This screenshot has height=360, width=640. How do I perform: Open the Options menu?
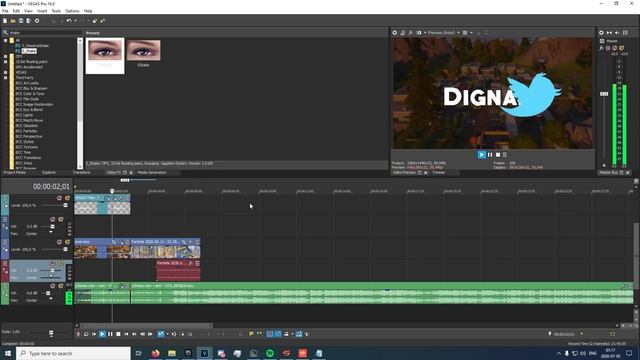pos(72,11)
